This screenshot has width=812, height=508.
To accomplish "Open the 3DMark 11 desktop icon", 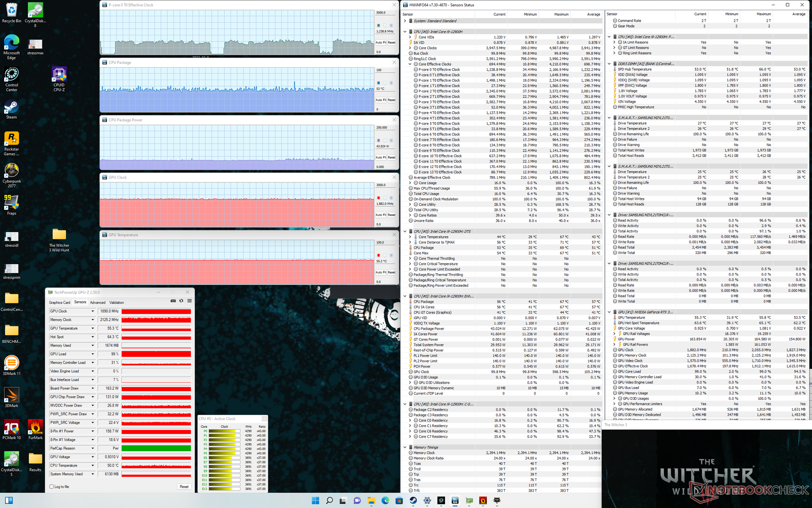I will [x=11, y=365].
